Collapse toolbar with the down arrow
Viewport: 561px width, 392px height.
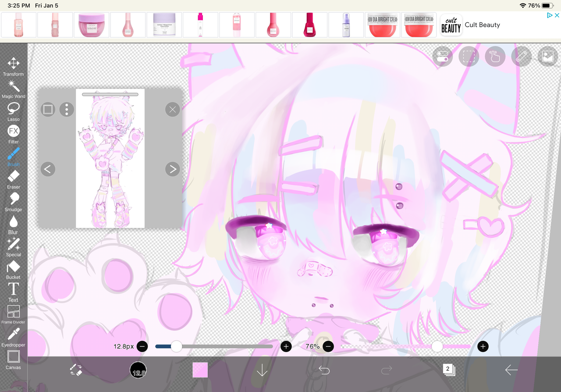click(x=262, y=370)
